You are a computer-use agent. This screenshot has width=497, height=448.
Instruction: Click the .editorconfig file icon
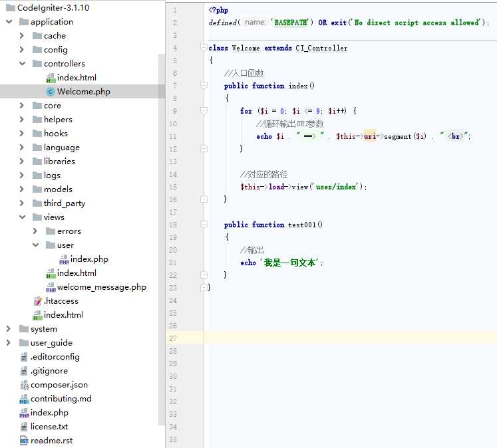pos(24,357)
